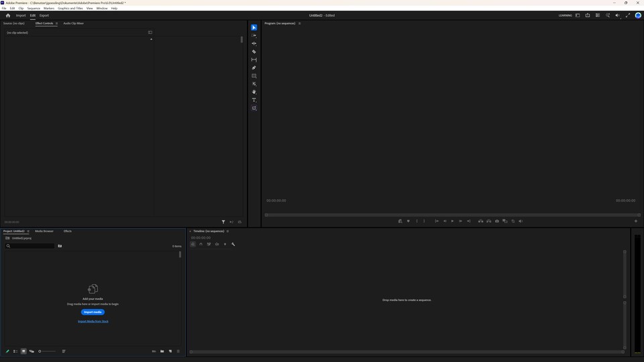
Task: Click the Extract button in Program monitor
Action: pyautogui.click(x=489, y=221)
